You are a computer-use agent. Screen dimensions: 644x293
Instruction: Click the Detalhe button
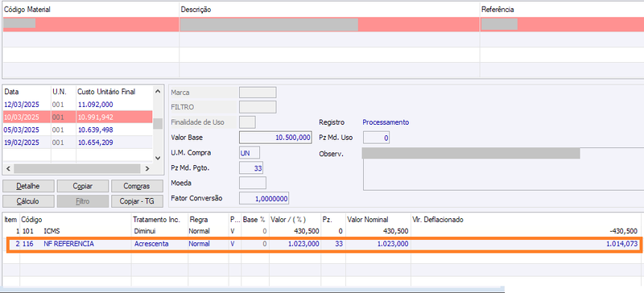coord(28,186)
